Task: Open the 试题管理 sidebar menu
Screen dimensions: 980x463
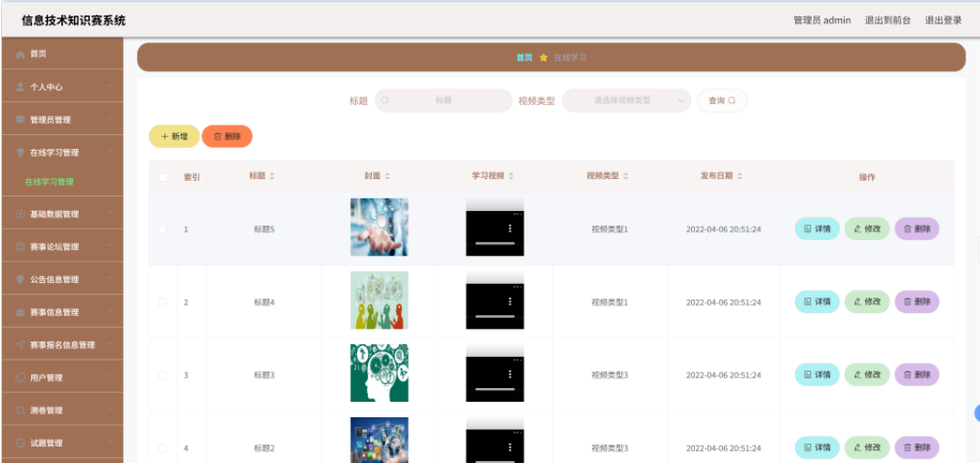Action: pos(62,443)
